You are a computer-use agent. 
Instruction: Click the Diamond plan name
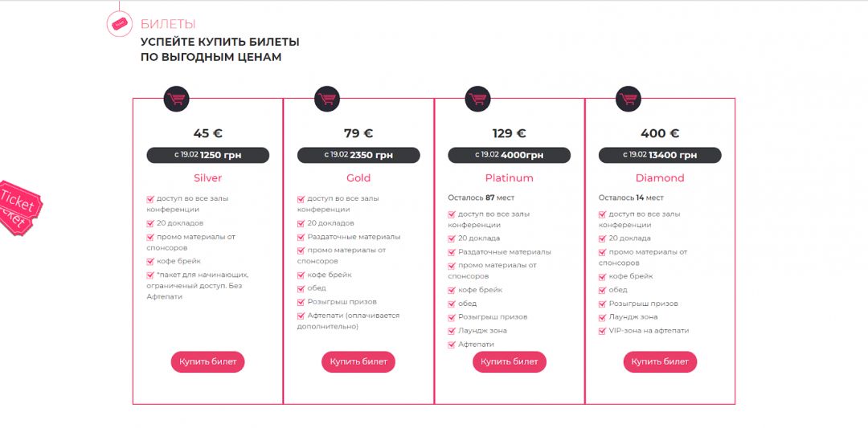pyautogui.click(x=660, y=178)
